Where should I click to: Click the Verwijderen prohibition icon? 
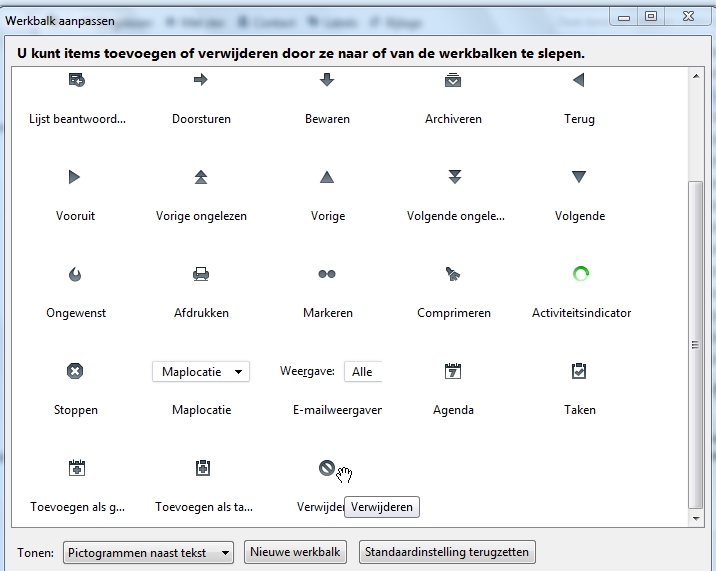point(327,468)
